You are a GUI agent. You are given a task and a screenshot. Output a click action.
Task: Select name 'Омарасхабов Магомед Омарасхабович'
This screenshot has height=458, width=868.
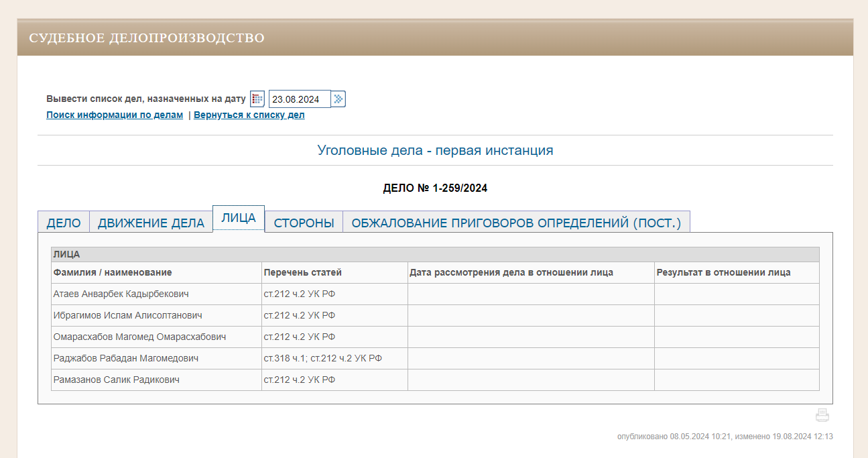coord(139,337)
